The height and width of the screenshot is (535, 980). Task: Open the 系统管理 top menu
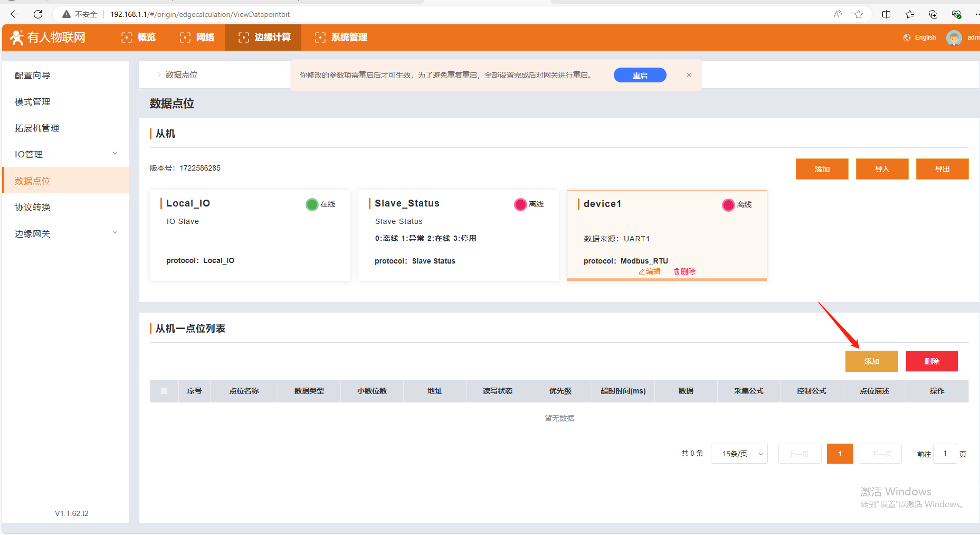[x=341, y=37]
